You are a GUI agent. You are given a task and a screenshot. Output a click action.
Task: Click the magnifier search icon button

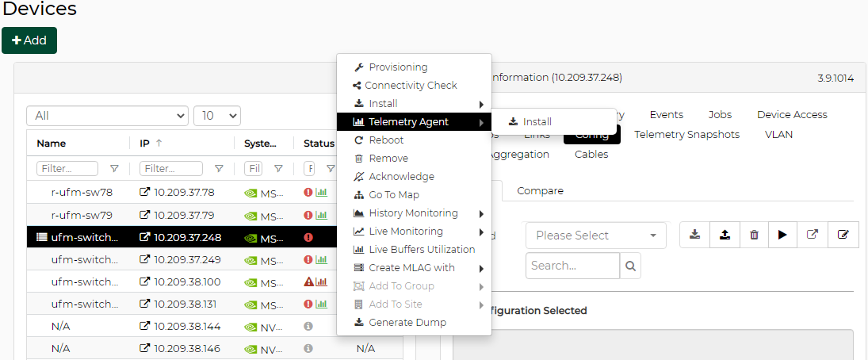point(630,266)
